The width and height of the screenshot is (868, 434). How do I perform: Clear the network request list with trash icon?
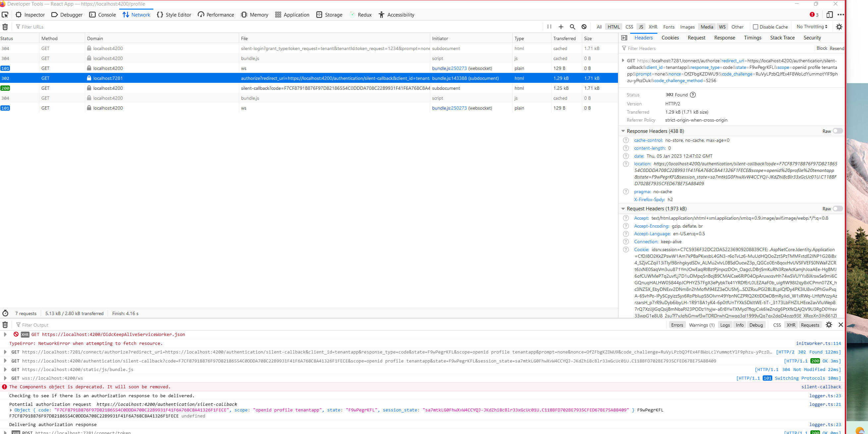[5, 27]
